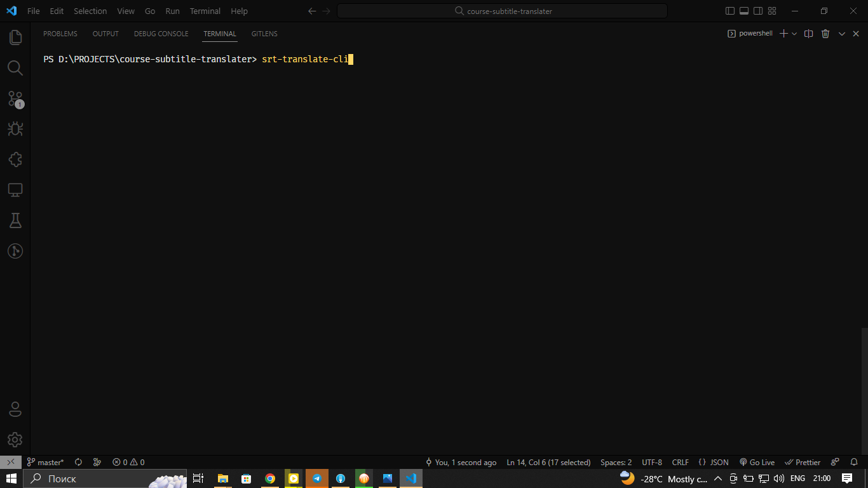Open the git graph icon beside sync
The width and height of the screenshot is (868, 488).
(x=97, y=462)
